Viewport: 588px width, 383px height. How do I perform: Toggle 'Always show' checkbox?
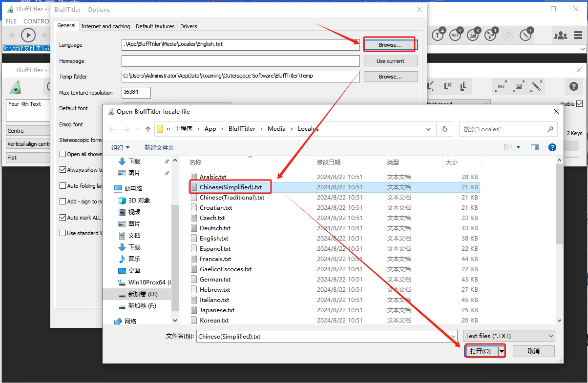[x=63, y=170]
